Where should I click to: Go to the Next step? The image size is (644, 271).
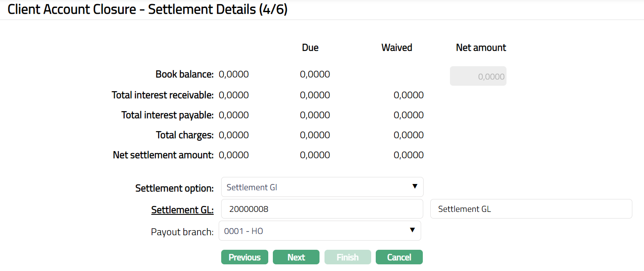click(296, 257)
